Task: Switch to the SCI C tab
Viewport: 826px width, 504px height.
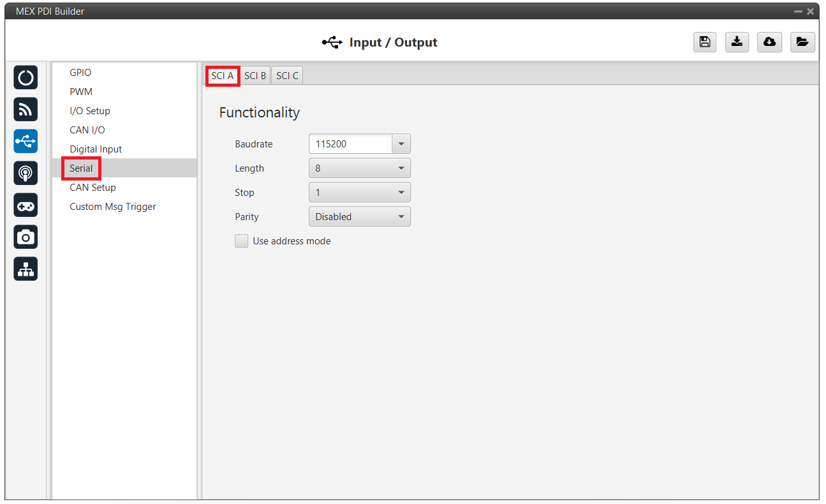Action: pos(287,76)
